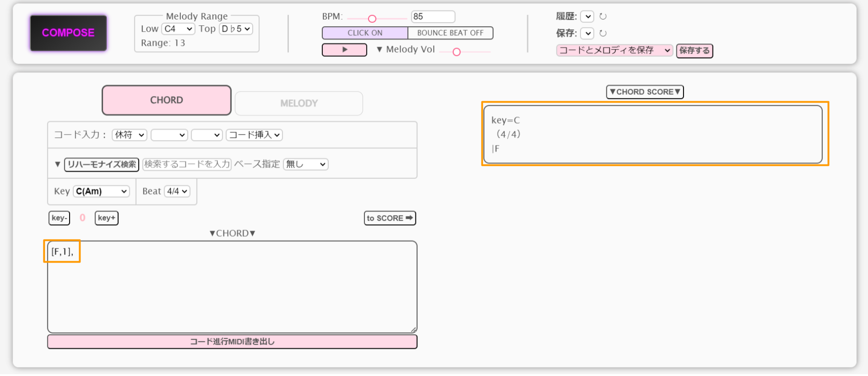Open the コード挿入 dropdown

click(254, 135)
